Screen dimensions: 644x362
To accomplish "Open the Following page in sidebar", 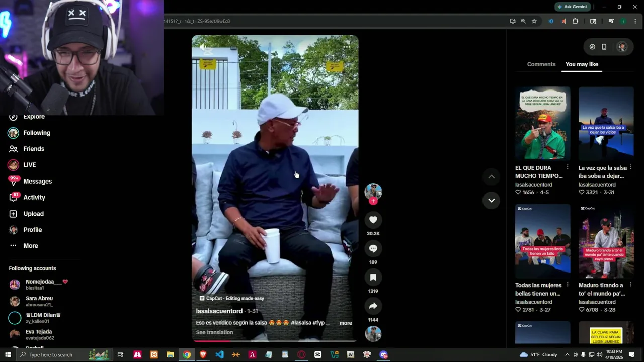I will pos(30,133).
